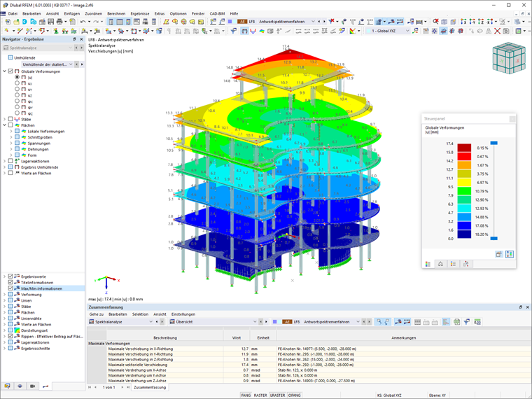Select the Zusammenfassung tab at the bottom
Screen dimensions: 532x399
tap(150, 387)
